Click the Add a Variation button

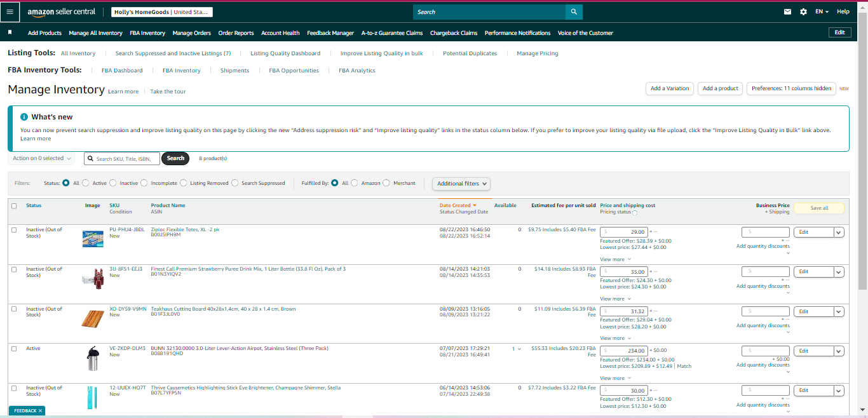pos(670,88)
